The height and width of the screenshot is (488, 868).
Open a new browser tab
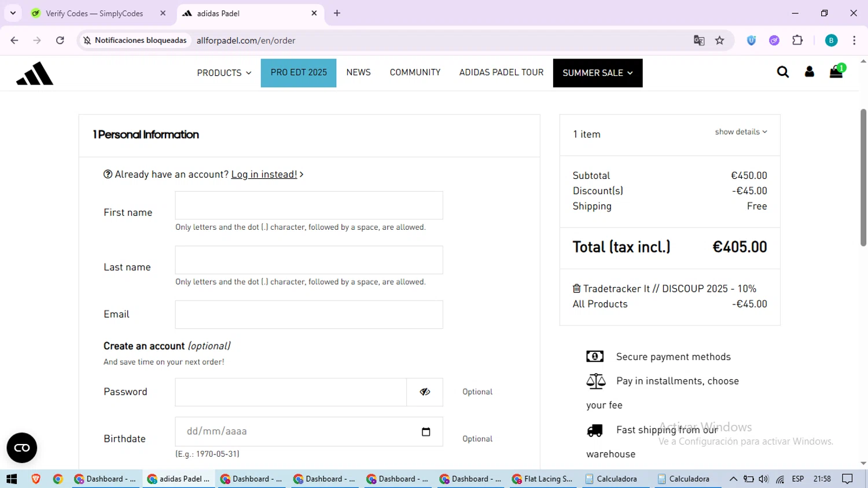(337, 13)
